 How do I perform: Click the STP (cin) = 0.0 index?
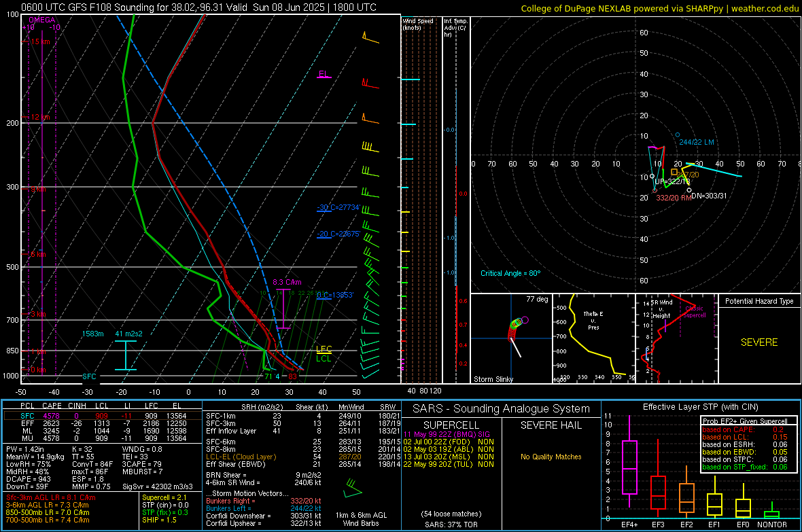pos(165,505)
